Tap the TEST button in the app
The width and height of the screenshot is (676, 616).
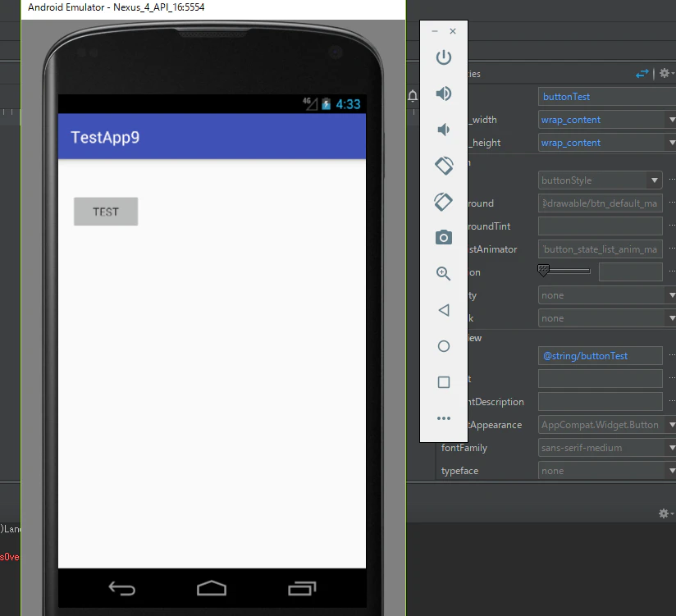[x=106, y=212]
